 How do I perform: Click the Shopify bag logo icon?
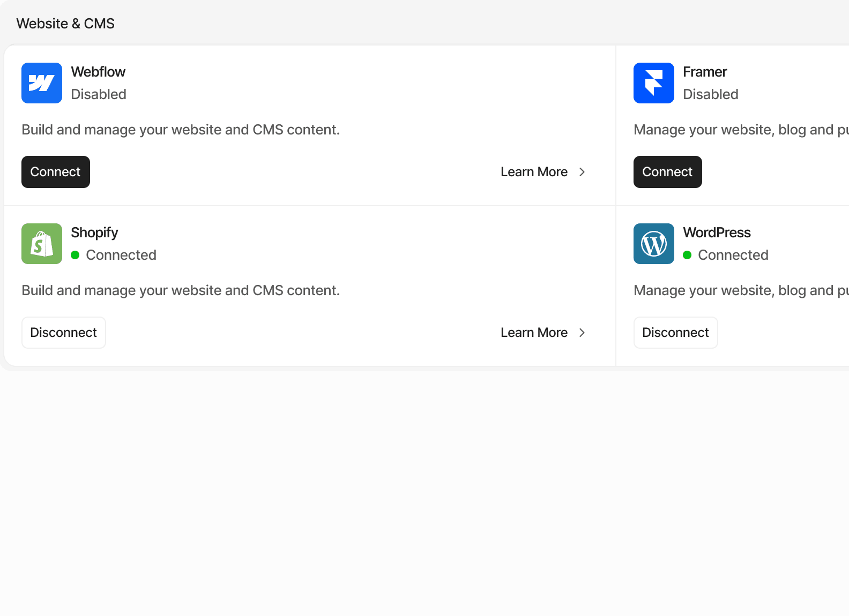42,244
